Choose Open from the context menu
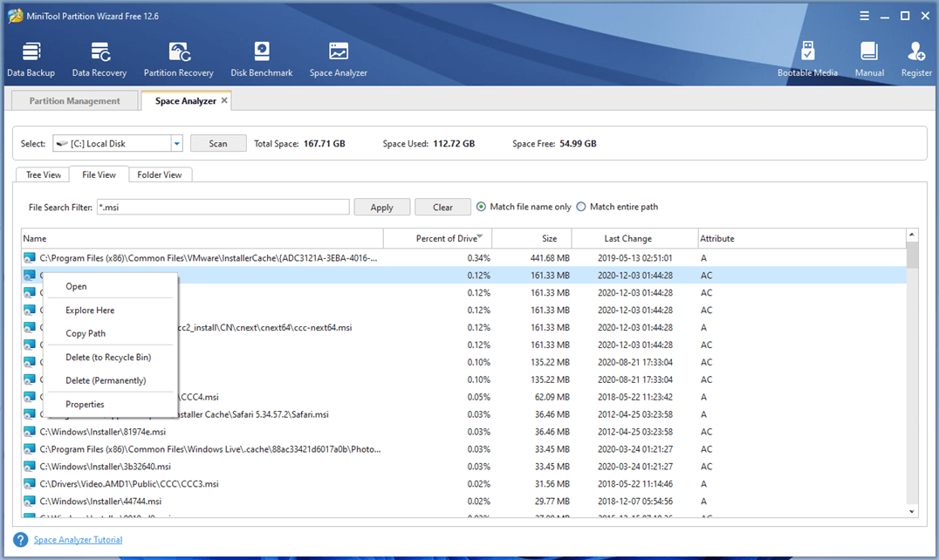 click(76, 286)
